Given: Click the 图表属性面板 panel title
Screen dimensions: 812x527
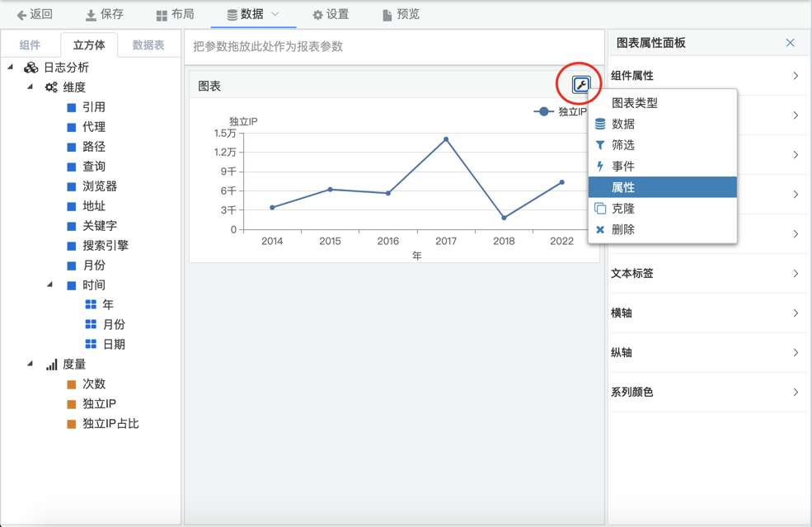Looking at the screenshot, I should (x=651, y=43).
